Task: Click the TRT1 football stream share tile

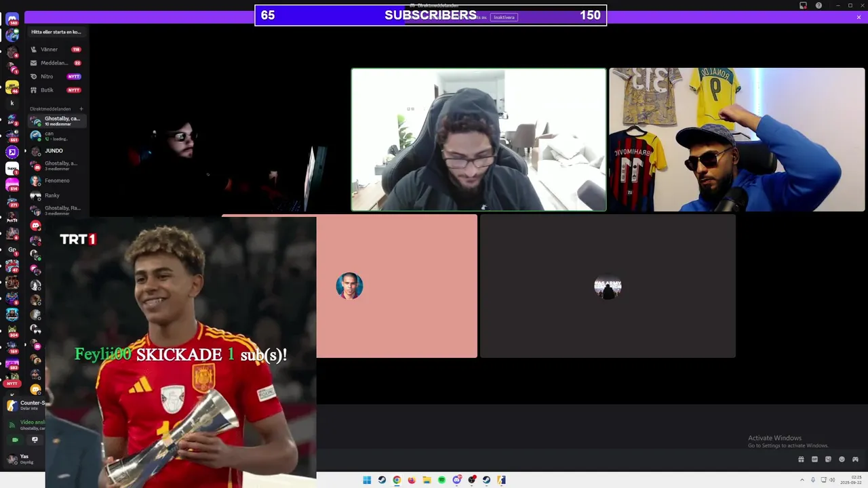Action: (x=181, y=352)
